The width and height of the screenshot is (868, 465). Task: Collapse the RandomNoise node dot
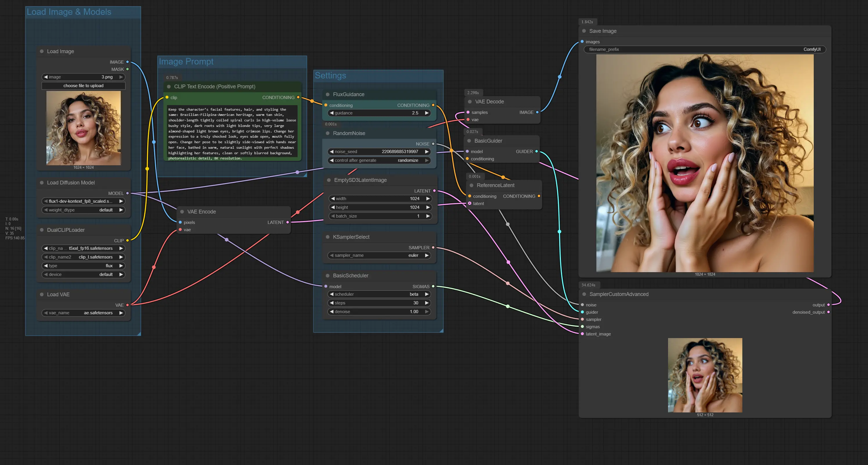point(328,133)
